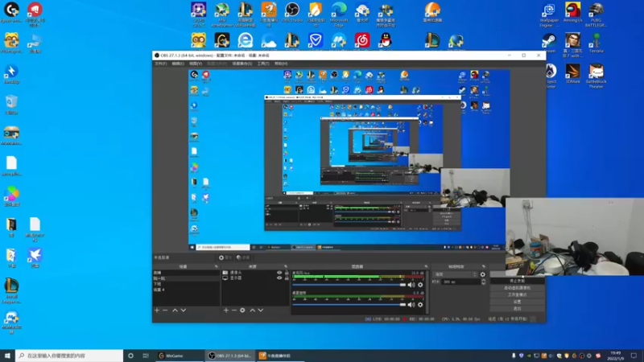Open the Recycle Bin on the desktop
This screenshot has width=644, height=362.
coord(11,105)
